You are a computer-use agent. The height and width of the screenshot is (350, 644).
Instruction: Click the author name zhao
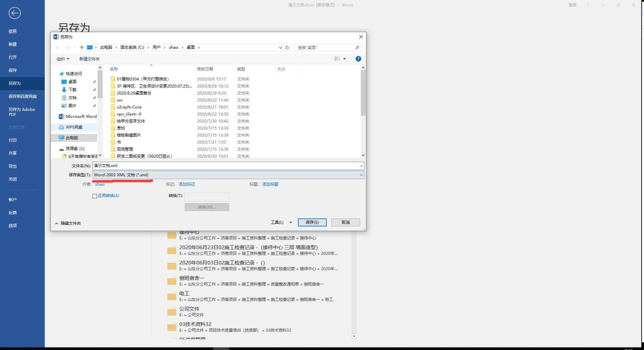click(x=100, y=184)
